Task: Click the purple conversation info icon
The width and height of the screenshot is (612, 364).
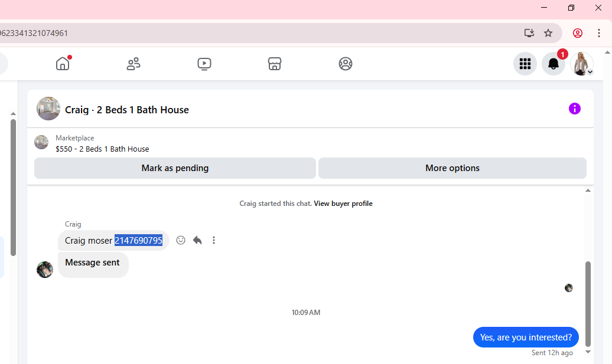Action: coord(575,109)
